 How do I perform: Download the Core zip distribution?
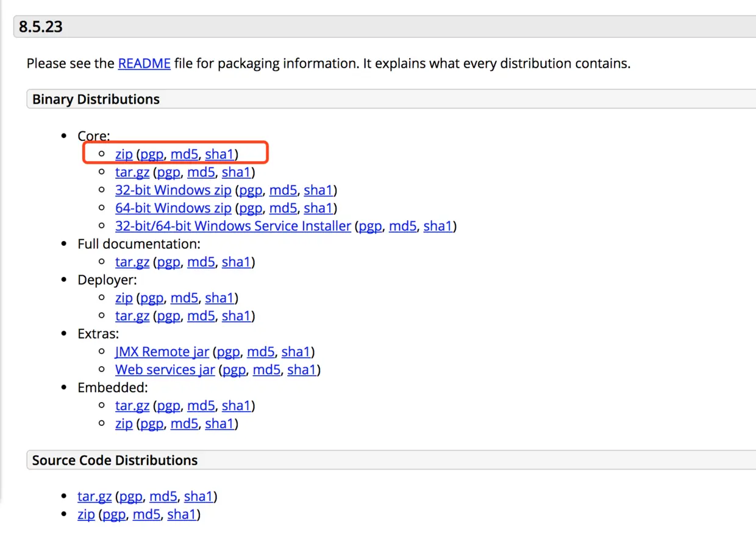[x=124, y=154]
